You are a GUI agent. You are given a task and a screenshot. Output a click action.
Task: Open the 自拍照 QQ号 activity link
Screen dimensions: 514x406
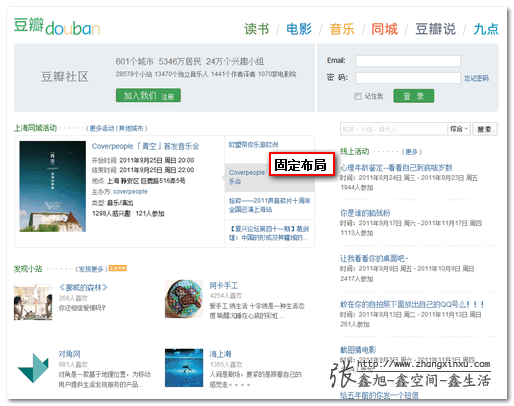point(412,304)
